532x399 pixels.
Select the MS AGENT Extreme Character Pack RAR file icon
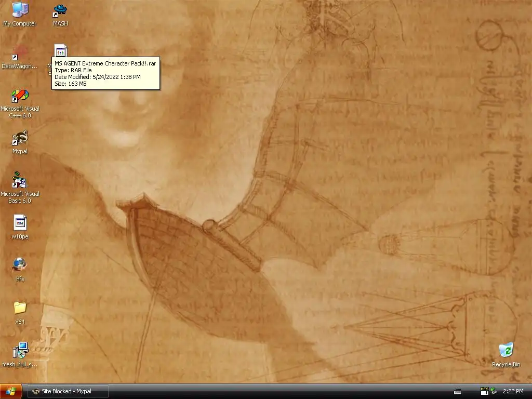coord(60,50)
